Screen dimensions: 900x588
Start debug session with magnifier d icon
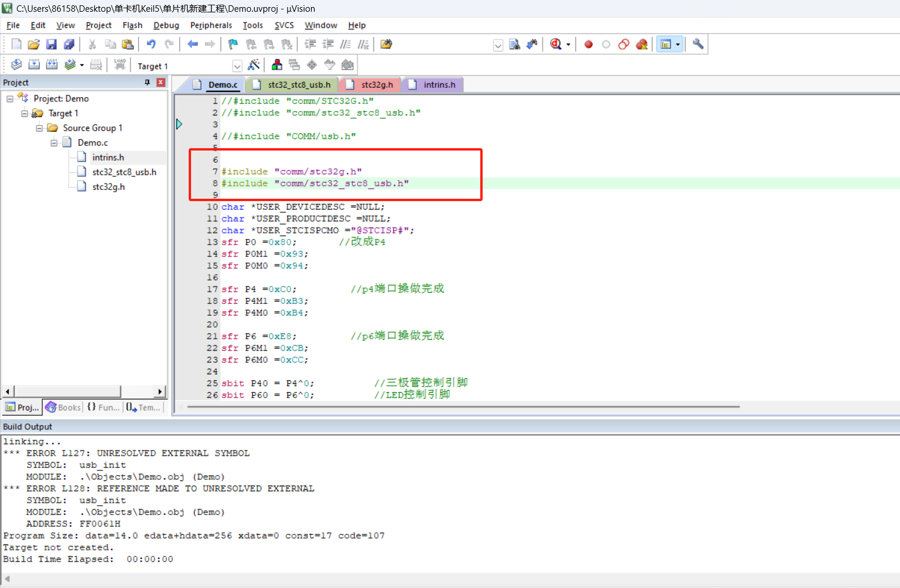(556, 44)
